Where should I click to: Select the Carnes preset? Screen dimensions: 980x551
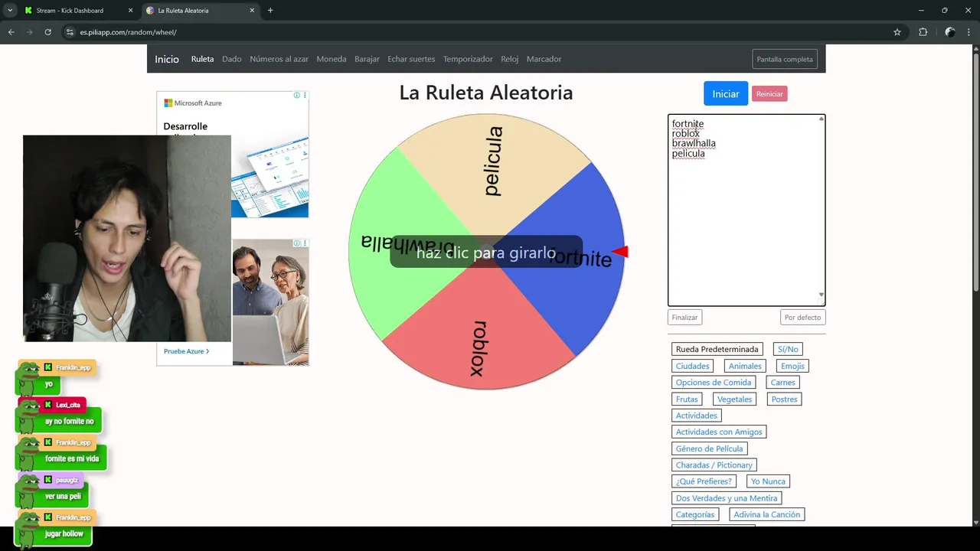(783, 382)
